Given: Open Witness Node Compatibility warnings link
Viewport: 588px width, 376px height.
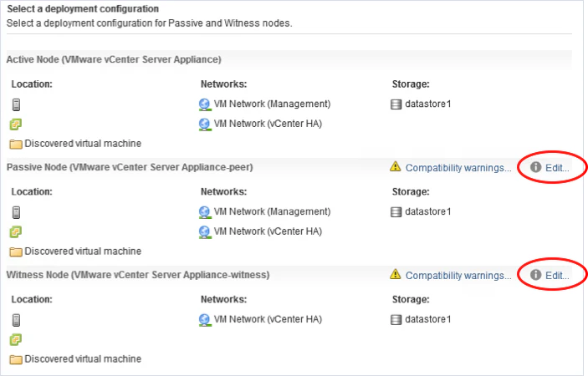Looking at the screenshot, I should click(458, 276).
